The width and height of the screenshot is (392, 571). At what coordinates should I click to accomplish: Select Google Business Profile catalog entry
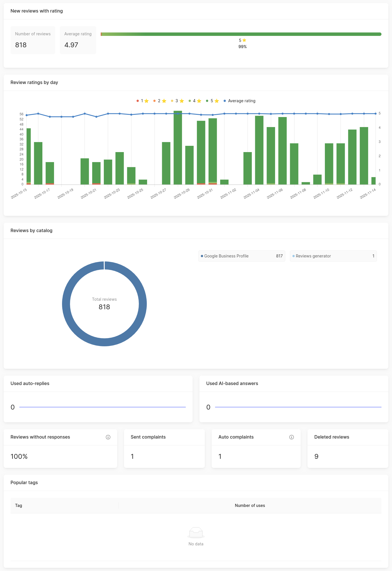click(242, 256)
